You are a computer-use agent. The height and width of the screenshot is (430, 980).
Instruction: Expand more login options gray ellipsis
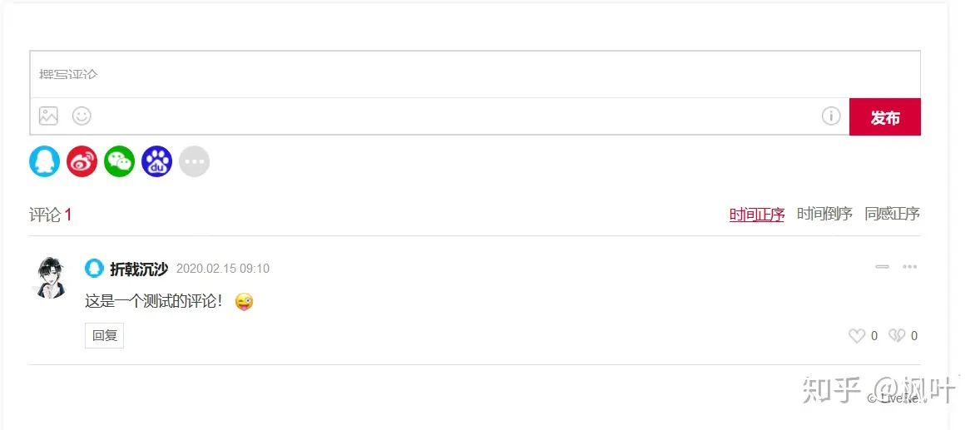[195, 162]
